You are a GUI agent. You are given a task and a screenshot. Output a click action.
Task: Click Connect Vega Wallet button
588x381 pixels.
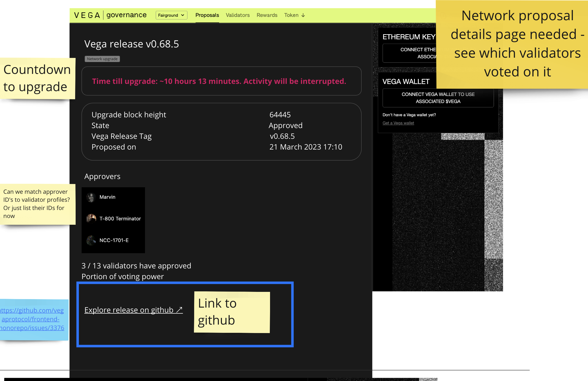coord(438,98)
